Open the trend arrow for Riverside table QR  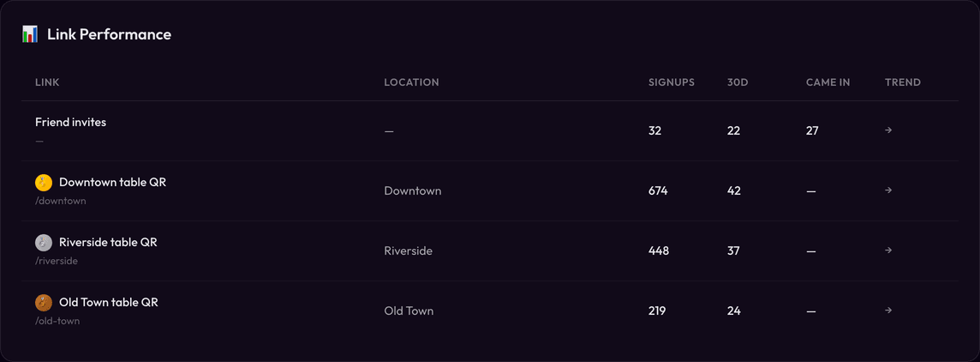(888, 250)
